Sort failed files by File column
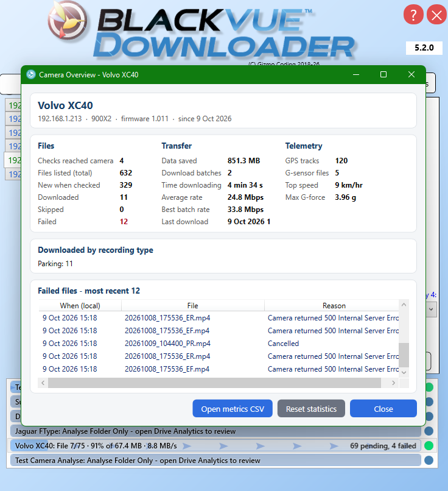The height and width of the screenshot is (491, 448). coord(193,305)
